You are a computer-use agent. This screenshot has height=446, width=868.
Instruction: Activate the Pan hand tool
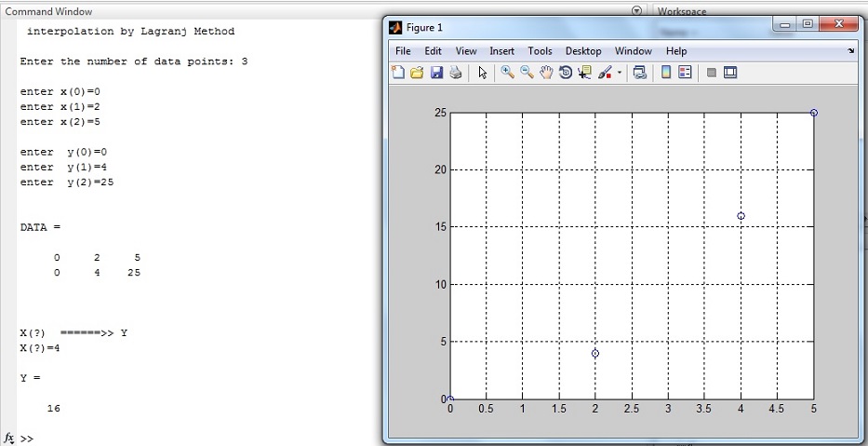546,73
